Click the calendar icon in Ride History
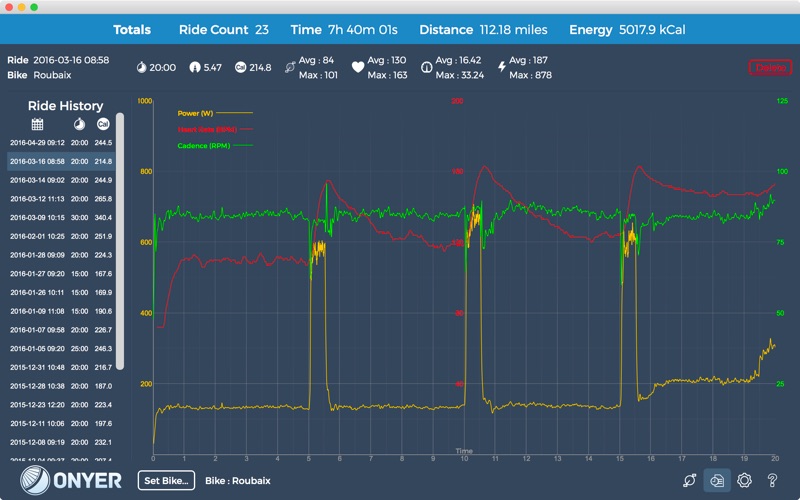Viewport: 800px width, 500px height. click(x=37, y=124)
